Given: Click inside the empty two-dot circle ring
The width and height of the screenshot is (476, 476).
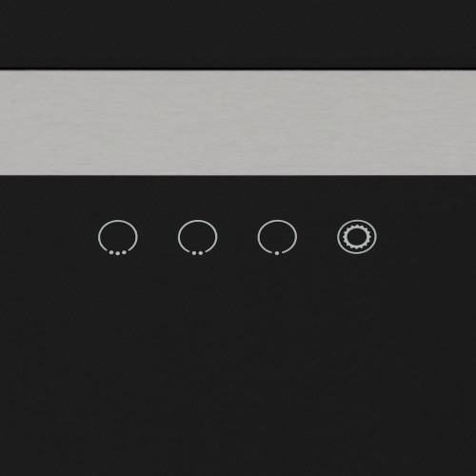Looking at the screenshot, I should click(x=197, y=235).
